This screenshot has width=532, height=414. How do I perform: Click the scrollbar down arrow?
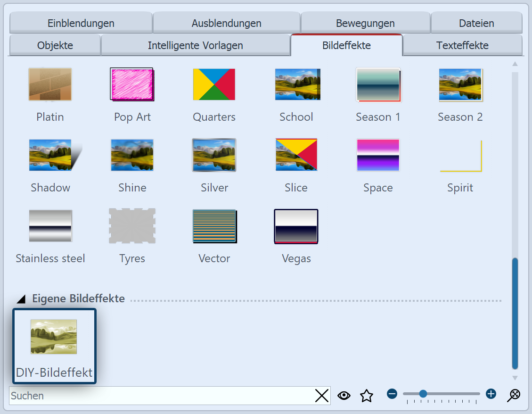[515, 377]
